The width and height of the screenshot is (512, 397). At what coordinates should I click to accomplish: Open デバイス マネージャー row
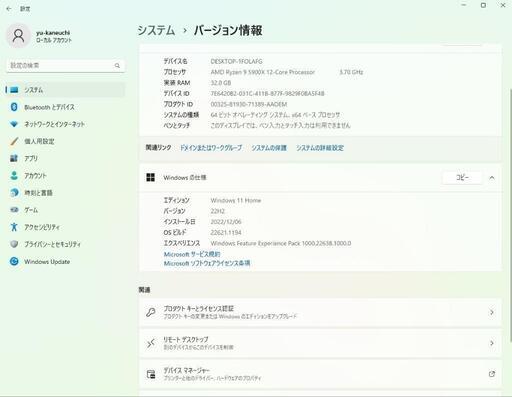point(320,374)
